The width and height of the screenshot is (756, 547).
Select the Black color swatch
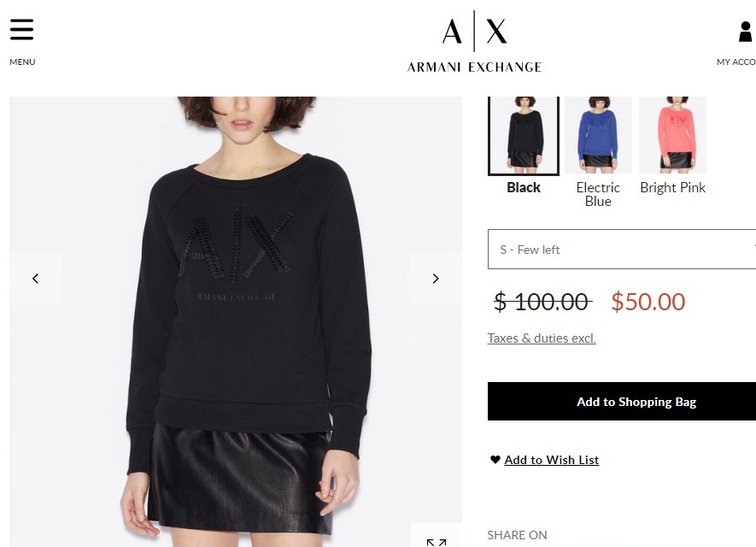524,136
